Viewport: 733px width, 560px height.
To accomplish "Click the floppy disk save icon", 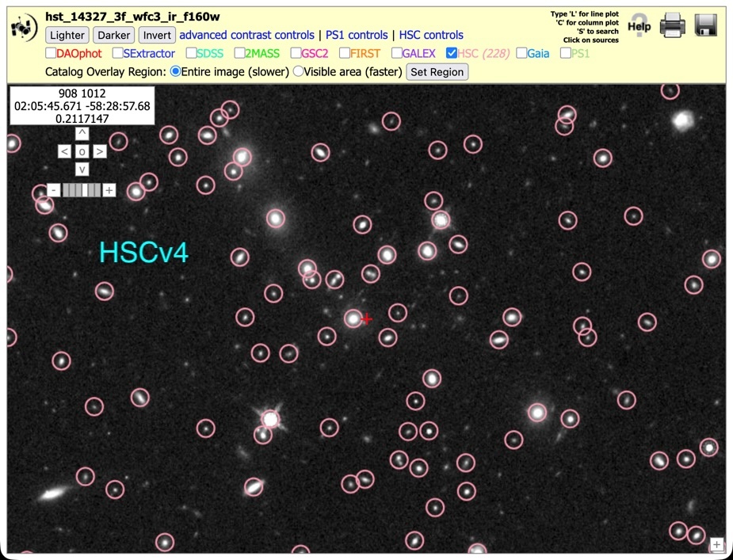I will tap(706, 25).
